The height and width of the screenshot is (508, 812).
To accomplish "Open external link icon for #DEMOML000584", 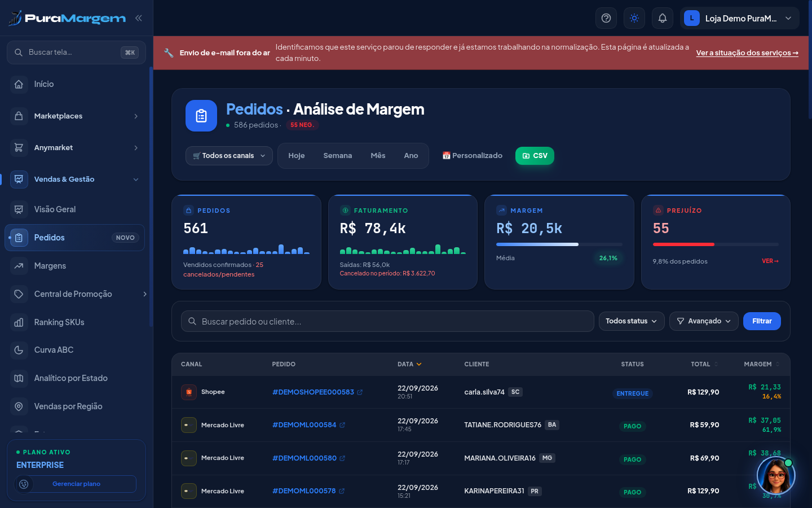I will (x=342, y=425).
